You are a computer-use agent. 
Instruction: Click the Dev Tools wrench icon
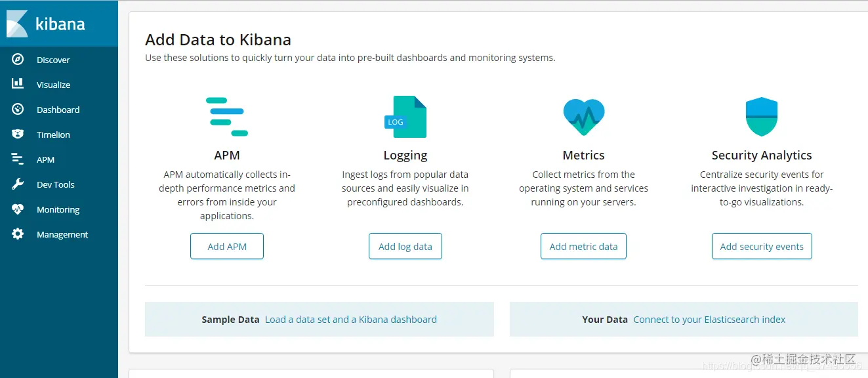[x=18, y=184]
